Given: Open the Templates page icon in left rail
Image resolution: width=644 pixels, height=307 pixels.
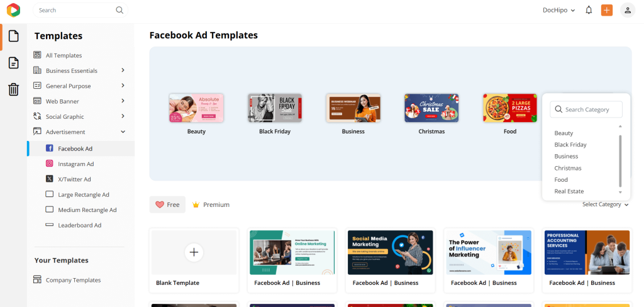Looking at the screenshot, I should tap(14, 36).
